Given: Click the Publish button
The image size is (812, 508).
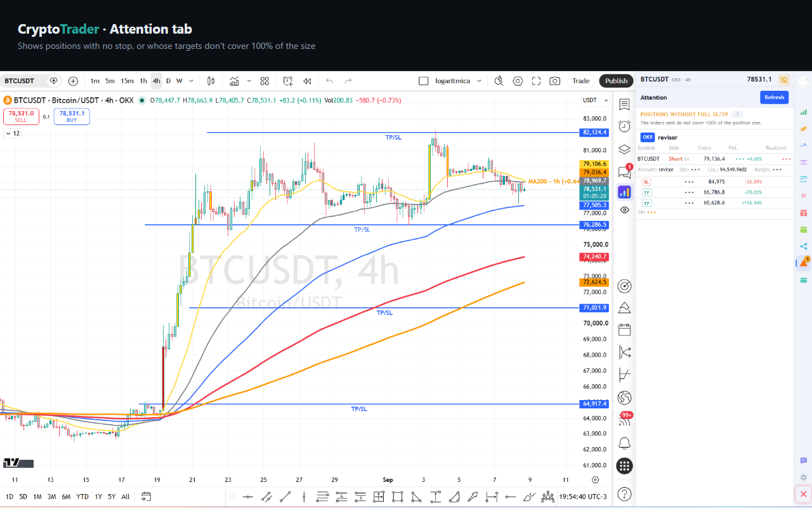Looking at the screenshot, I should point(616,81).
